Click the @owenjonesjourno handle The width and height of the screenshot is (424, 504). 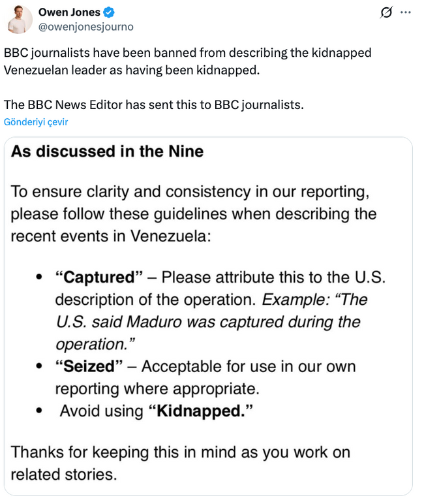click(x=86, y=27)
